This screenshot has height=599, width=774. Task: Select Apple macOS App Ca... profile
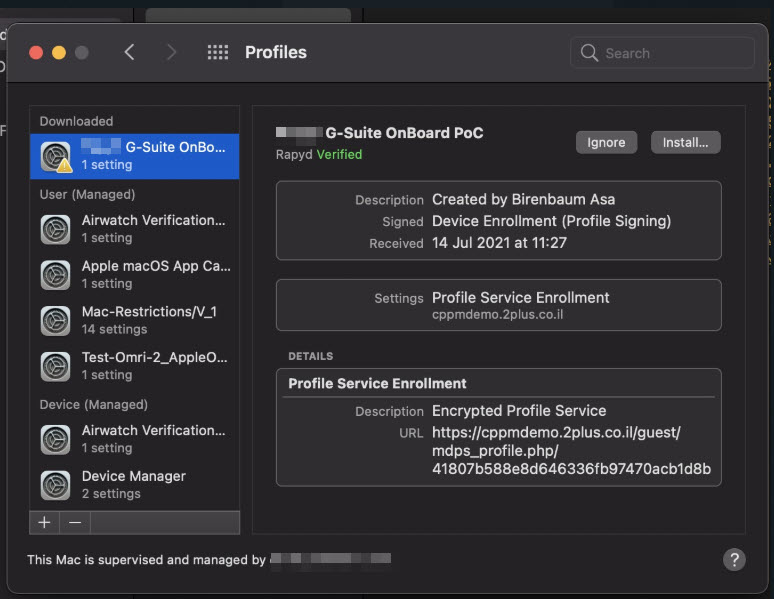tap(155, 274)
